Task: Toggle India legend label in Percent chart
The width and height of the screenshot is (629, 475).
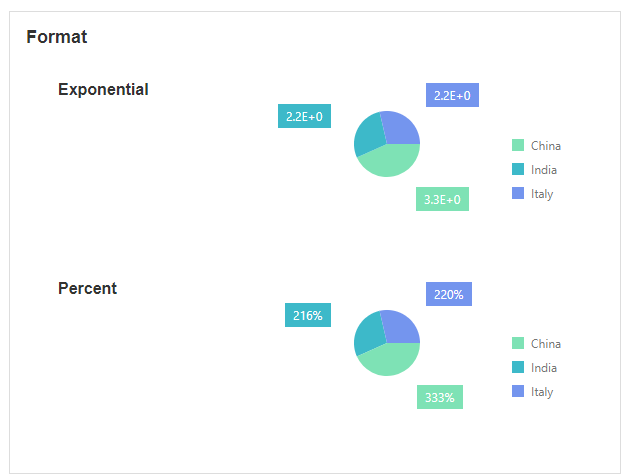Action: 544,368
